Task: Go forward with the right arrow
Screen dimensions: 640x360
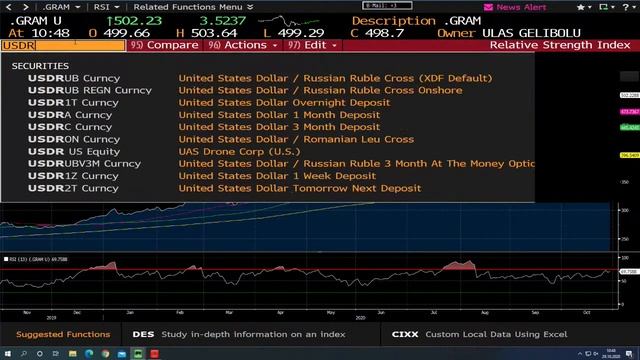Action: 26,7
